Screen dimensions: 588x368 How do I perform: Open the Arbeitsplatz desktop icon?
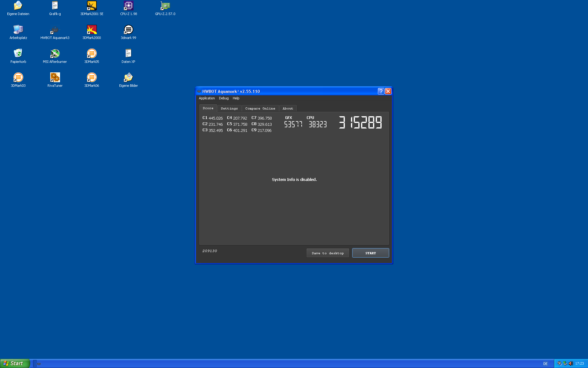(18, 32)
